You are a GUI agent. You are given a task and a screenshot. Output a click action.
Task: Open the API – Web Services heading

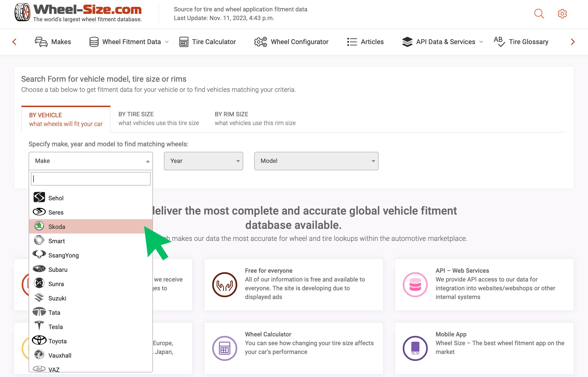462,270
